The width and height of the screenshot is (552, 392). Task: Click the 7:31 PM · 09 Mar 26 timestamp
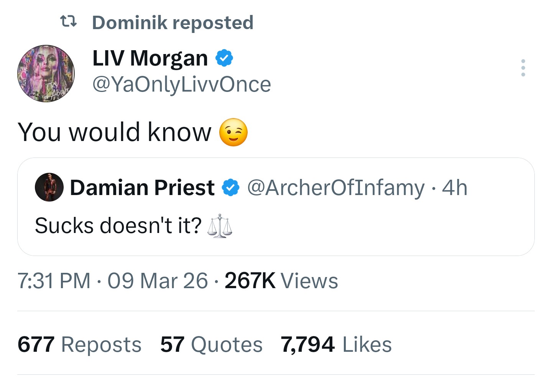pyautogui.click(x=113, y=281)
